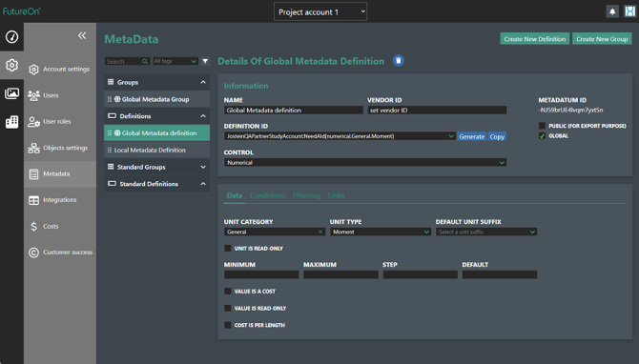Focus the Step input field

(421, 274)
